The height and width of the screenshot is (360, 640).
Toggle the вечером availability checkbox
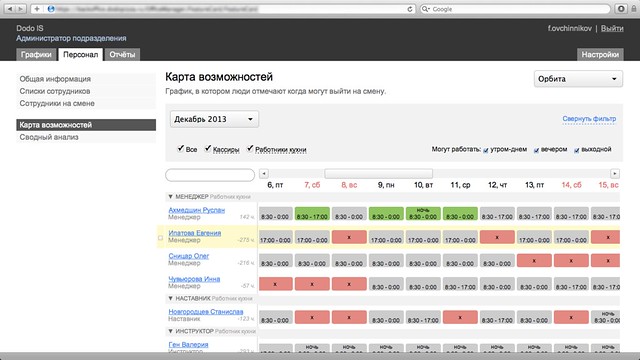(536, 150)
